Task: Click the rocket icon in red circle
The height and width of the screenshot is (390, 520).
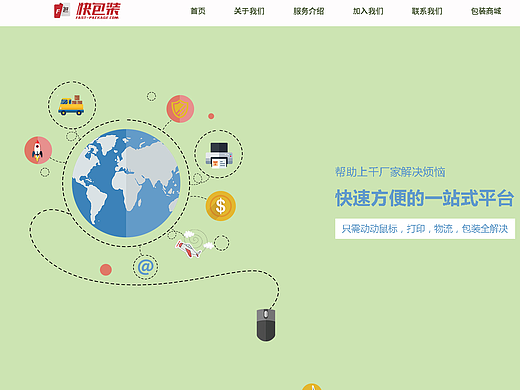Action: 38,150
